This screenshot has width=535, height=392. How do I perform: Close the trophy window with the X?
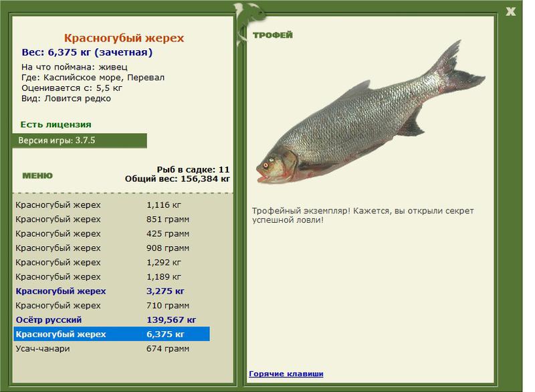[x=510, y=11]
